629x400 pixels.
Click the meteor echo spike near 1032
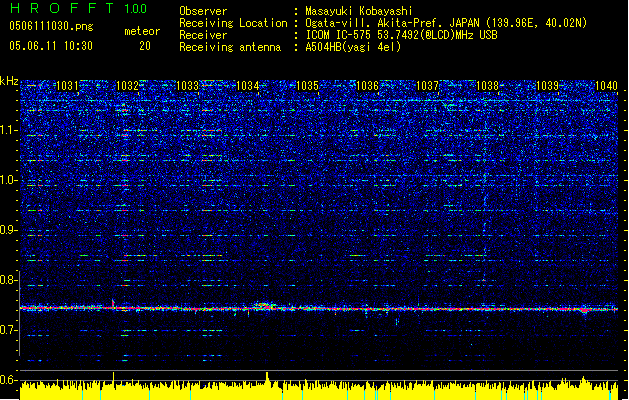pyautogui.click(x=113, y=303)
